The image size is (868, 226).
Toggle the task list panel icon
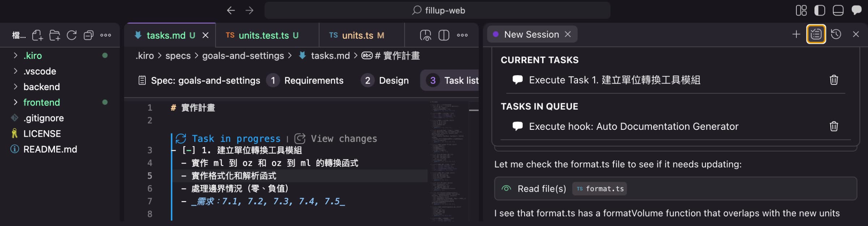816,34
